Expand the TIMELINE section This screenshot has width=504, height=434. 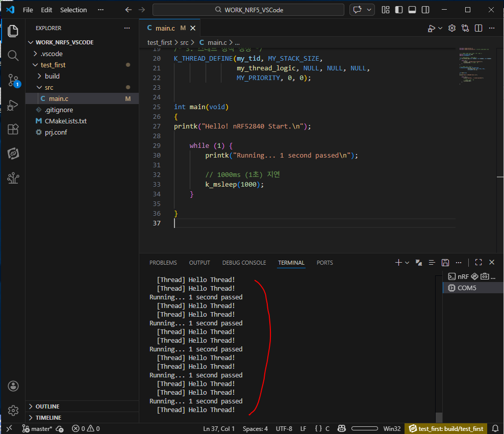click(x=82, y=418)
